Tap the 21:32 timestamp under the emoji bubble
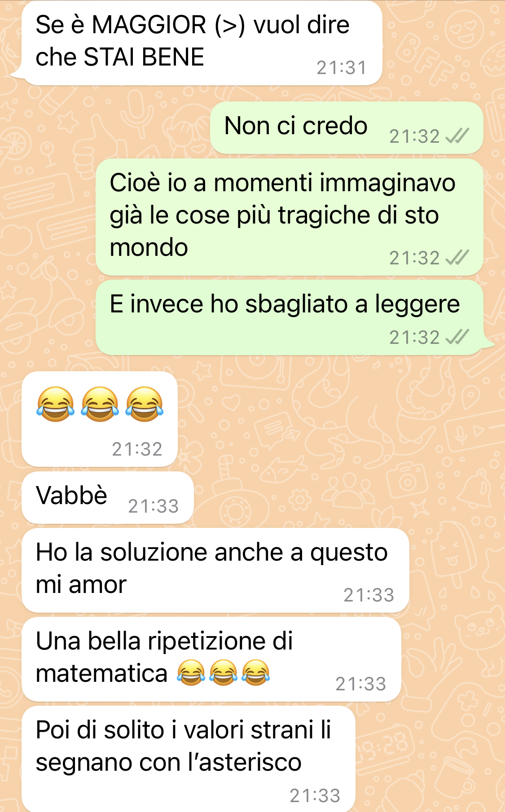 137,449
